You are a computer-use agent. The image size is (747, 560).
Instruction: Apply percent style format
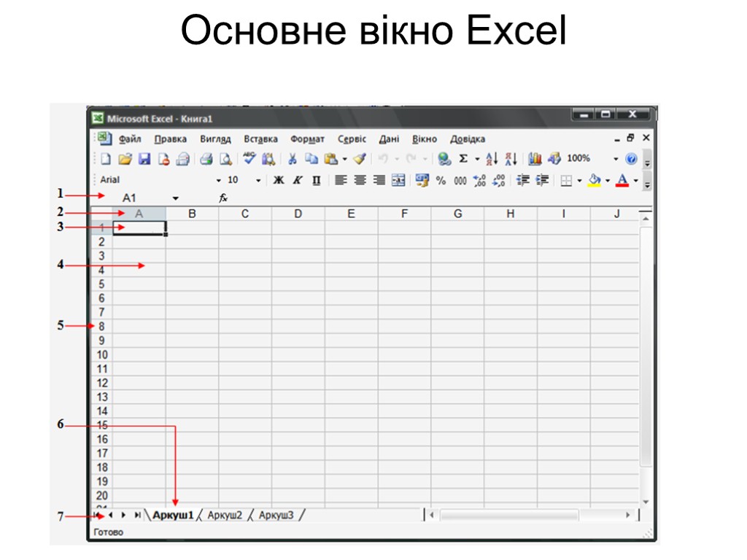[441, 181]
